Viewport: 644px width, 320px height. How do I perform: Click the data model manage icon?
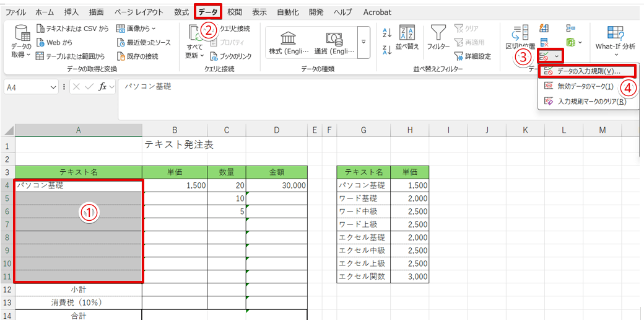click(570, 42)
